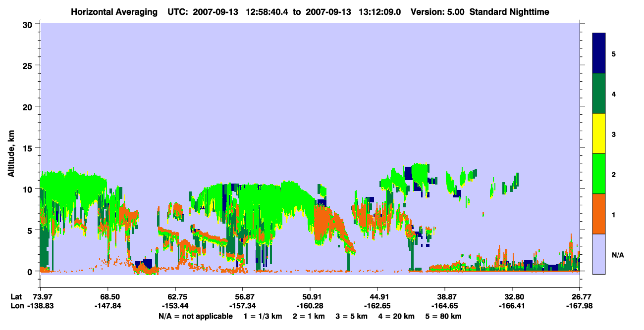Click the longitude value -162.65

pos(377,306)
